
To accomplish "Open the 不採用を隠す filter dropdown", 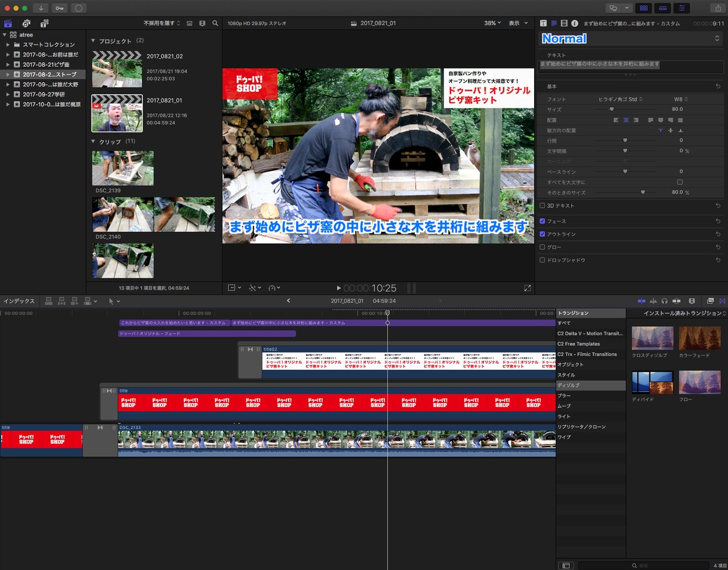I will 162,23.
